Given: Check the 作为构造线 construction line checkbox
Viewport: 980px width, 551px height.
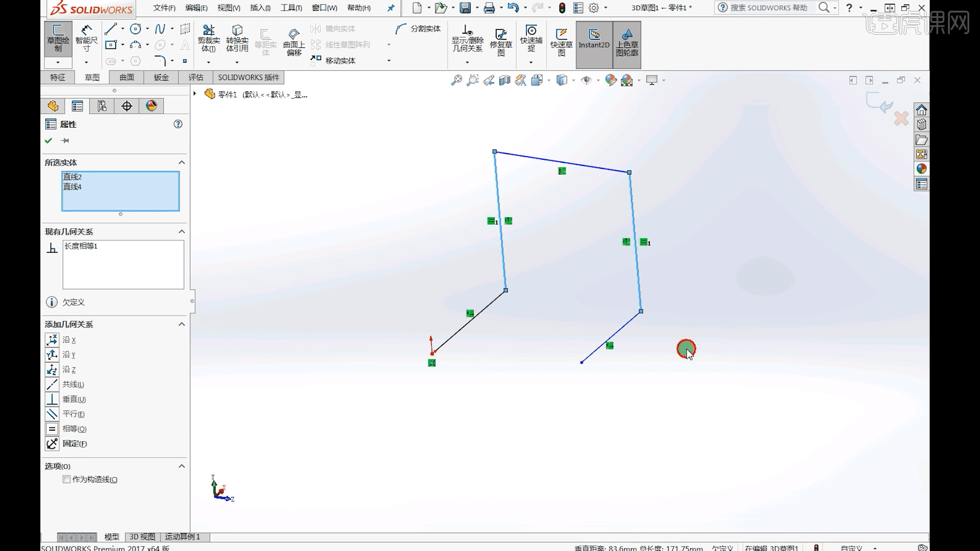Looking at the screenshot, I should 66,479.
